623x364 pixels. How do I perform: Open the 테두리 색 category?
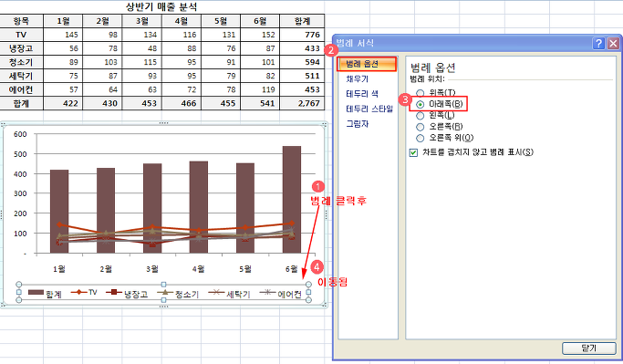pos(362,94)
